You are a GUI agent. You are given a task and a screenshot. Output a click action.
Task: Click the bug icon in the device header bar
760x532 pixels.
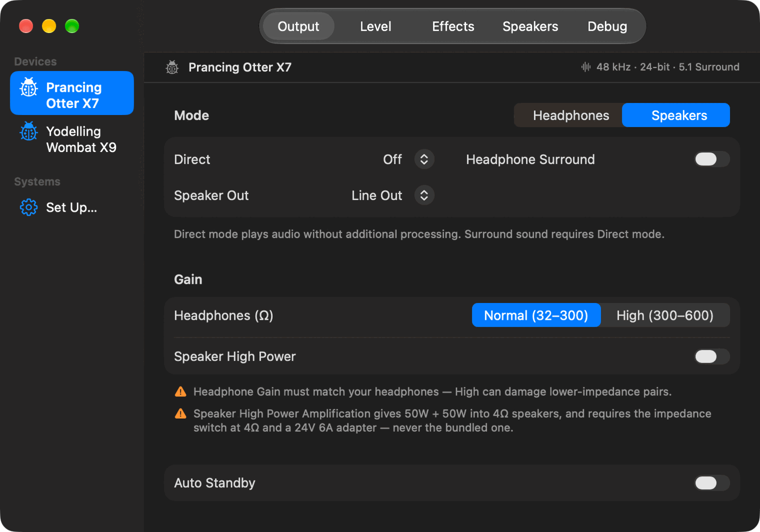(172, 67)
